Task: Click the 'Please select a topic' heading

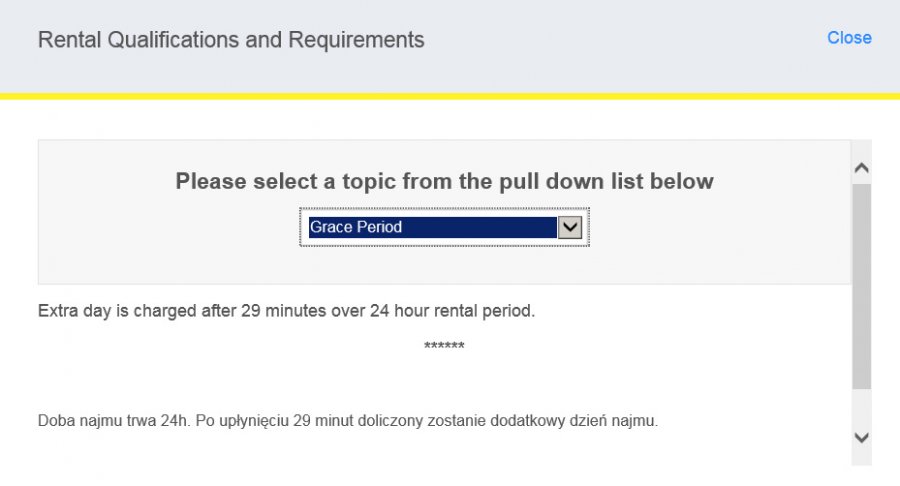Action: tap(444, 182)
